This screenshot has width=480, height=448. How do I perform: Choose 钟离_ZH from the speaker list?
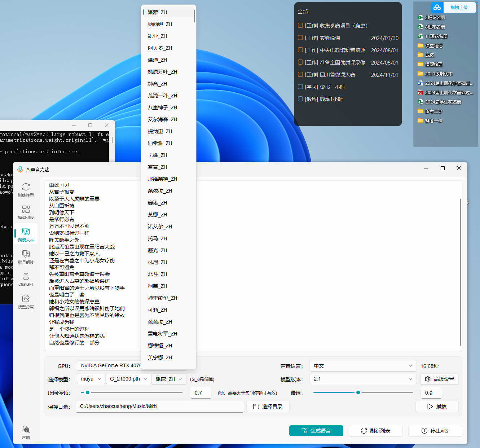click(157, 84)
